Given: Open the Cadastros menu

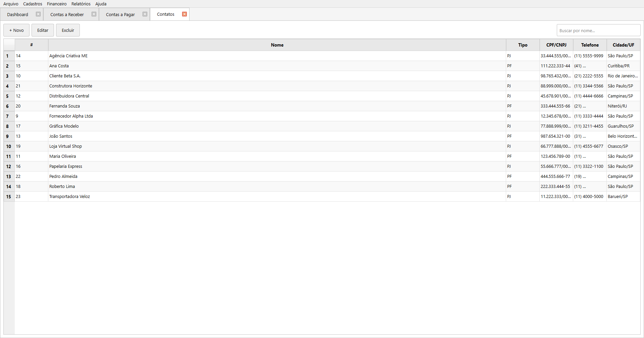Looking at the screenshot, I should click(x=33, y=4).
